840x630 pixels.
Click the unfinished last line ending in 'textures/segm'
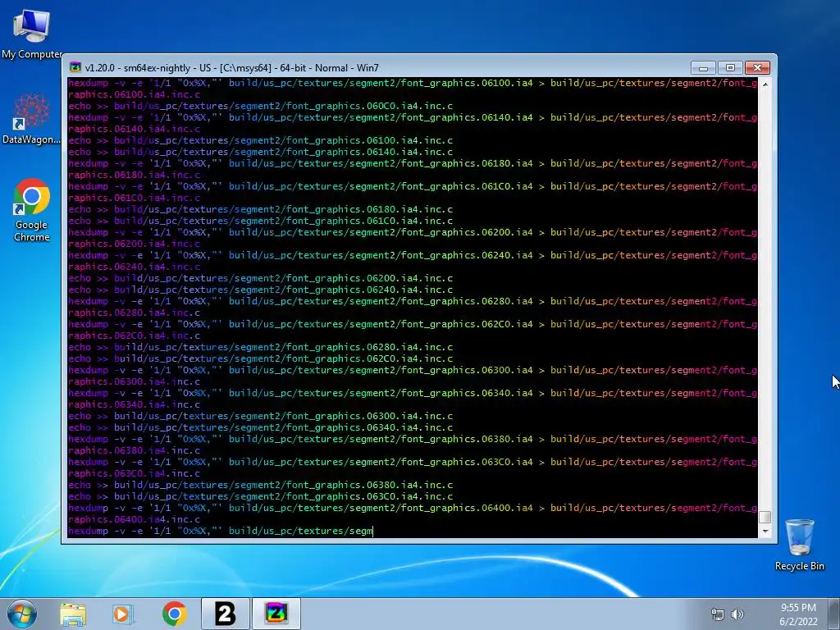point(221,532)
